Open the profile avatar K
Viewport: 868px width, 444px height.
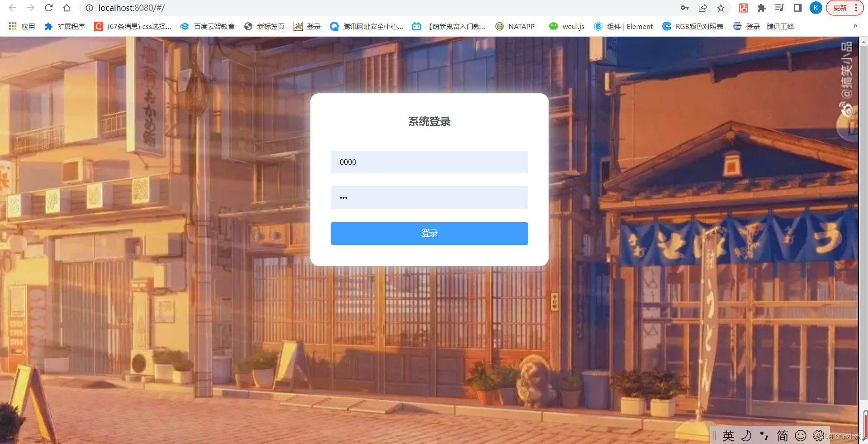816,8
